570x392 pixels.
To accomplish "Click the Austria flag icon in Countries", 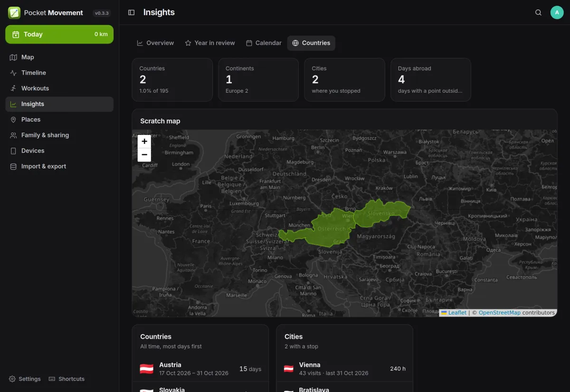I will [146, 369].
